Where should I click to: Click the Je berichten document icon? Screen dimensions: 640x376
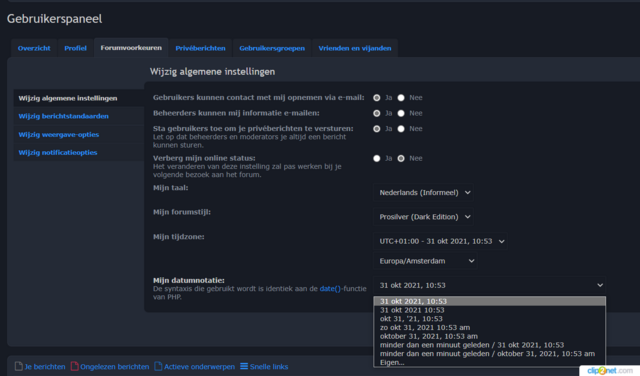(x=18, y=366)
